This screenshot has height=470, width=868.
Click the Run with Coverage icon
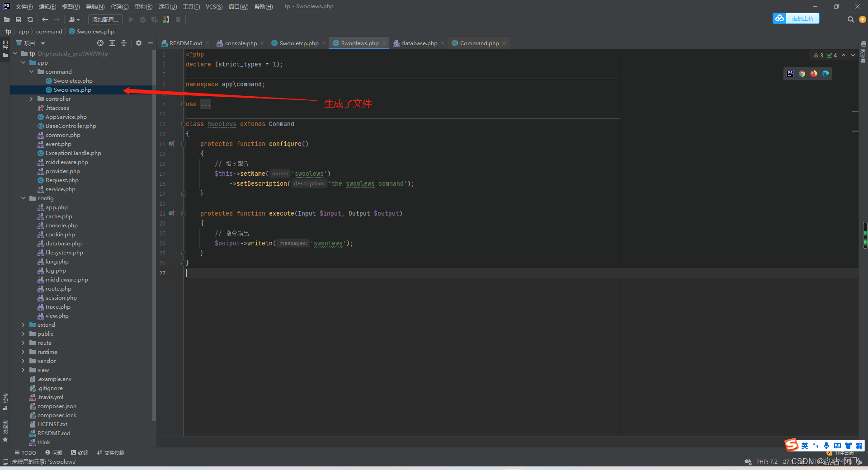[x=155, y=19]
